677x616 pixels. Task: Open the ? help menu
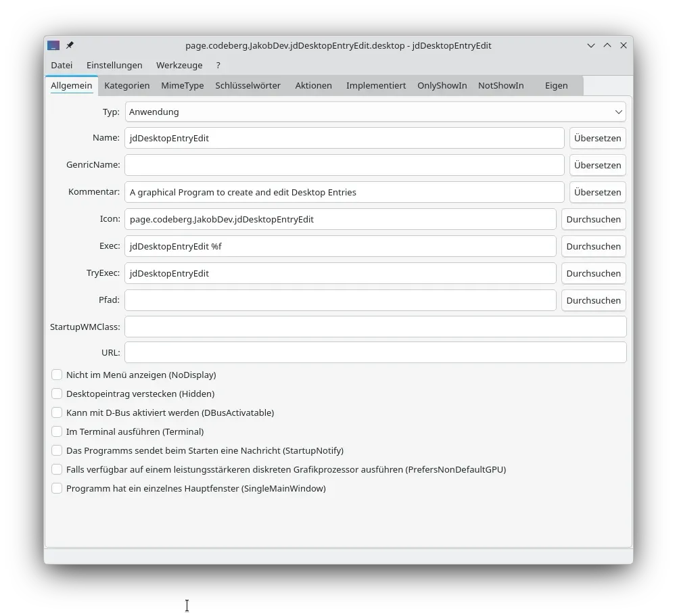tap(218, 65)
